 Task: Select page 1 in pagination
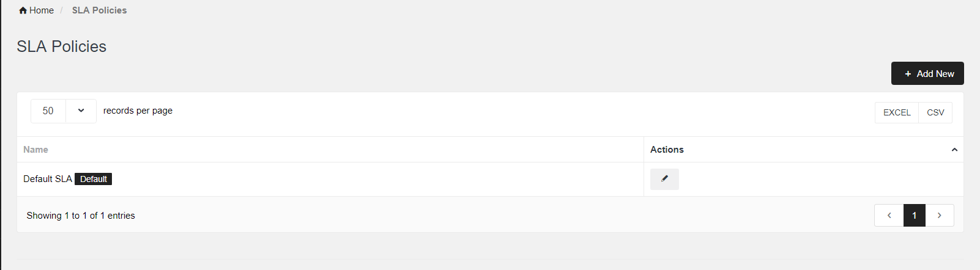915,216
